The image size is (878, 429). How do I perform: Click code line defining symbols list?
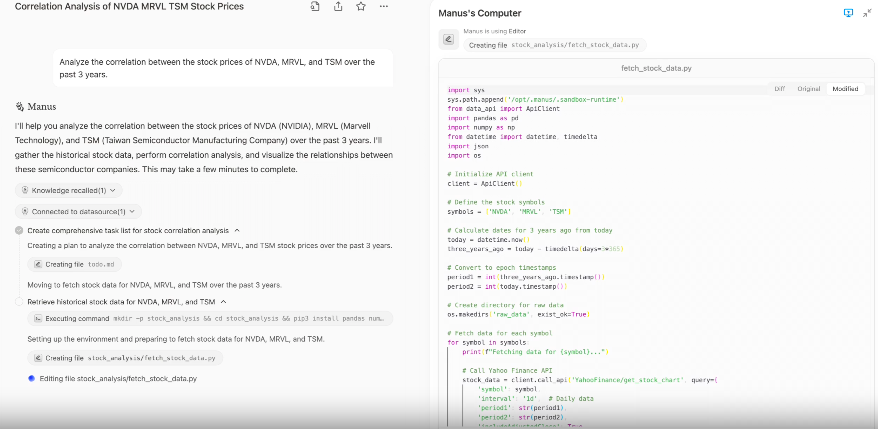(x=509, y=212)
